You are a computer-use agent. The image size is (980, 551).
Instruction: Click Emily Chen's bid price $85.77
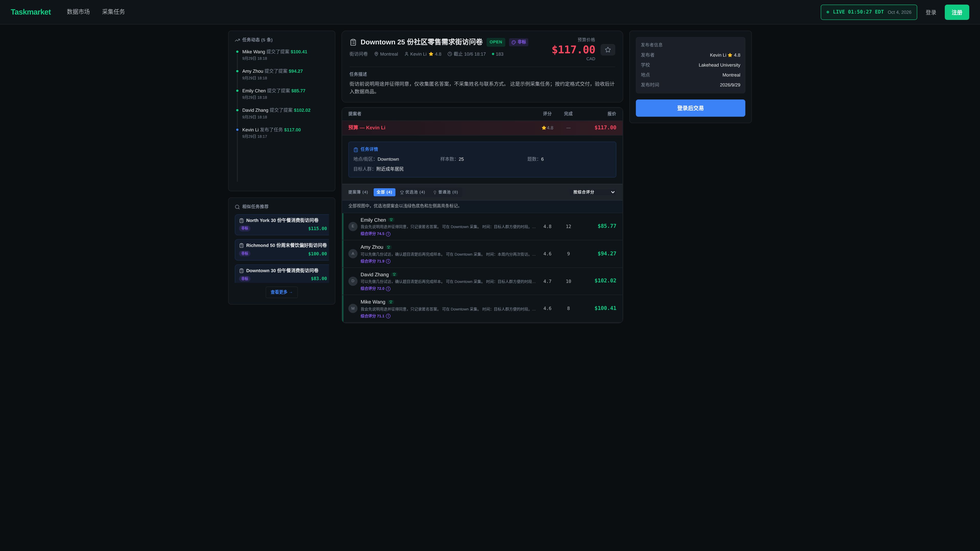607,226
